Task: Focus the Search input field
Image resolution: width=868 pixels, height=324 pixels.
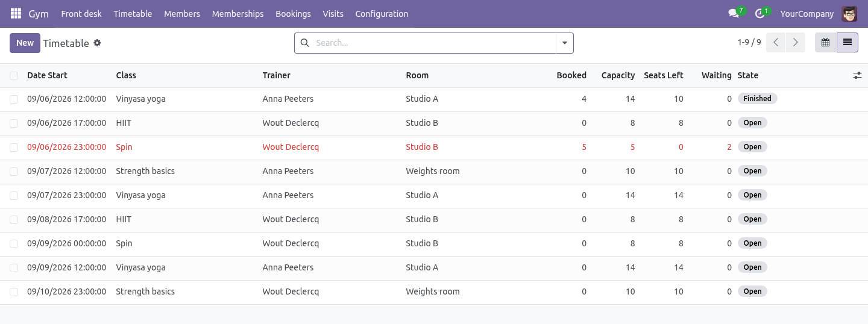Action: [x=433, y=43]
